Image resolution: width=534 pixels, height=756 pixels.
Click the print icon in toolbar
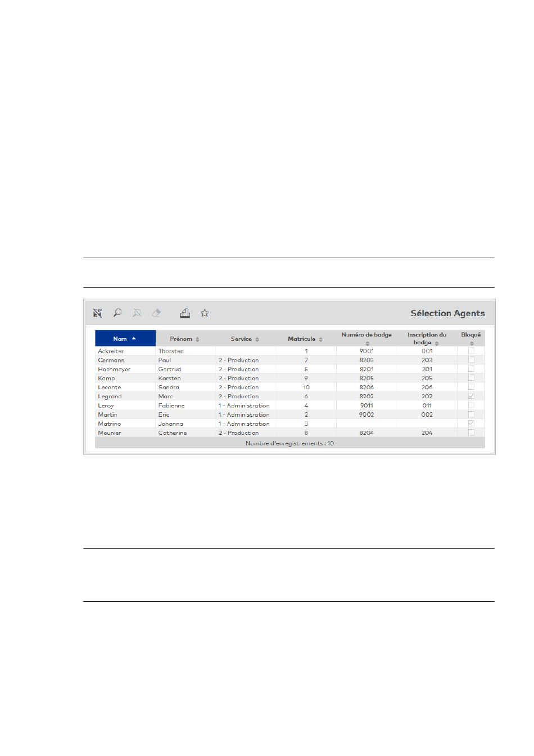(x=185, y=313)
